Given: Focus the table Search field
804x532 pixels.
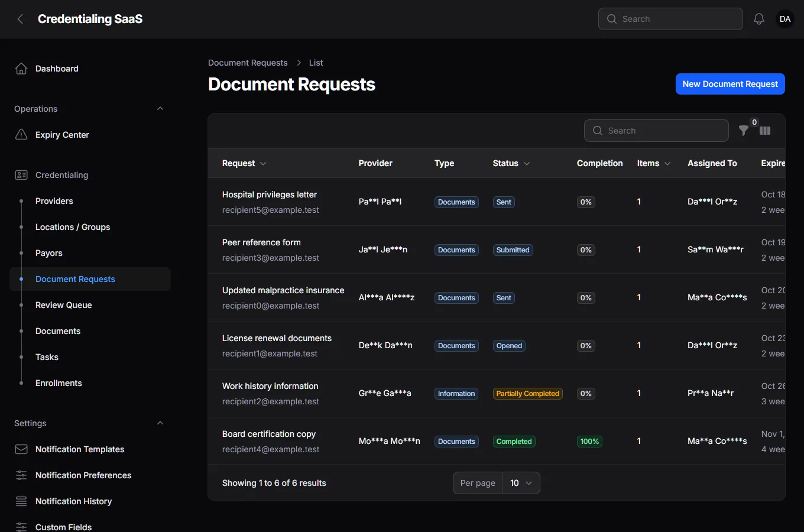Looking at the screenshot, I should 656,131.
